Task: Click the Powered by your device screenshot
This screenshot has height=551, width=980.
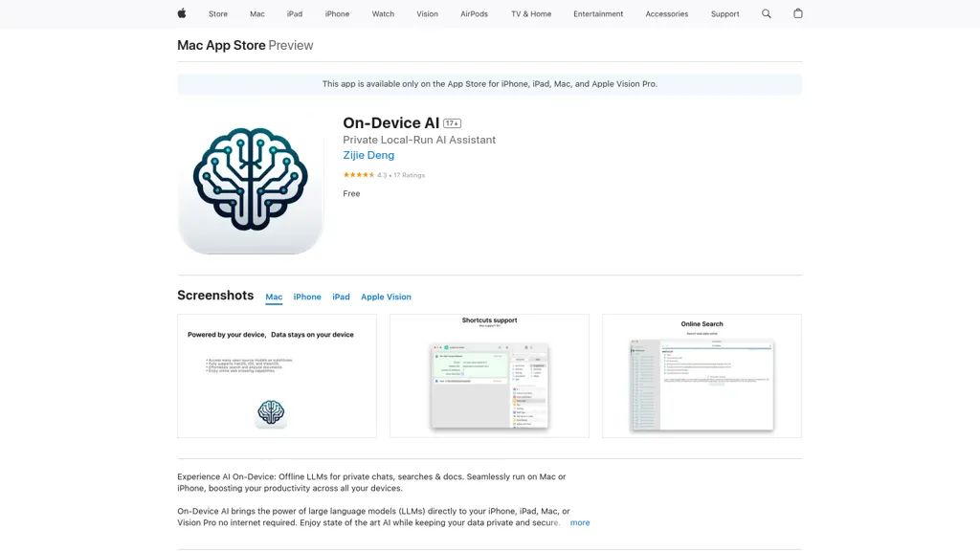Action: (277, 374)
